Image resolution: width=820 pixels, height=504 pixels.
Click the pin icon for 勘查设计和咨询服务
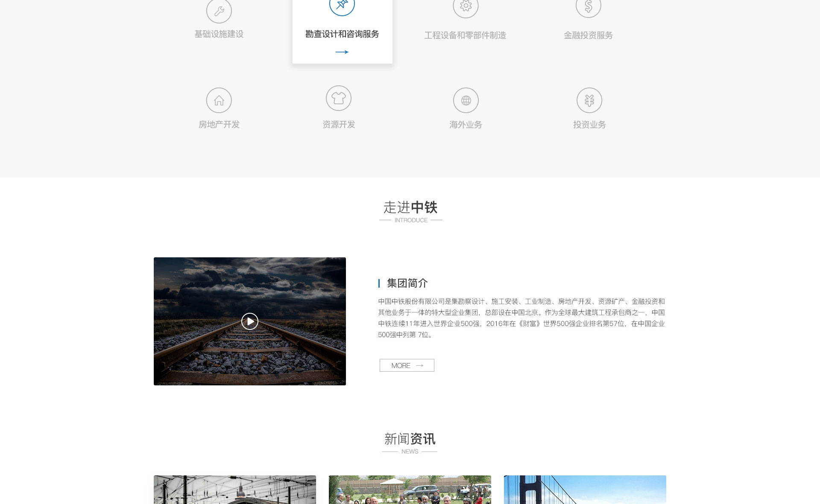click(342, 4)
